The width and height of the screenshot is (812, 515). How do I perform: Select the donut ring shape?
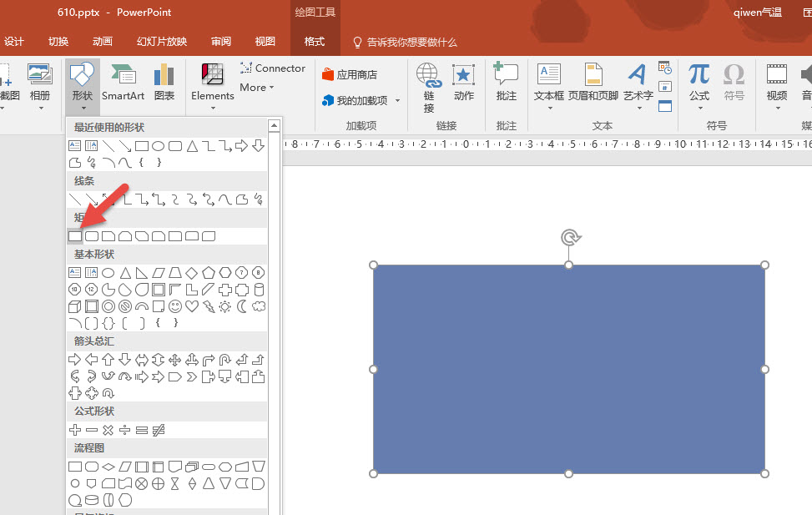click(108, 306)
